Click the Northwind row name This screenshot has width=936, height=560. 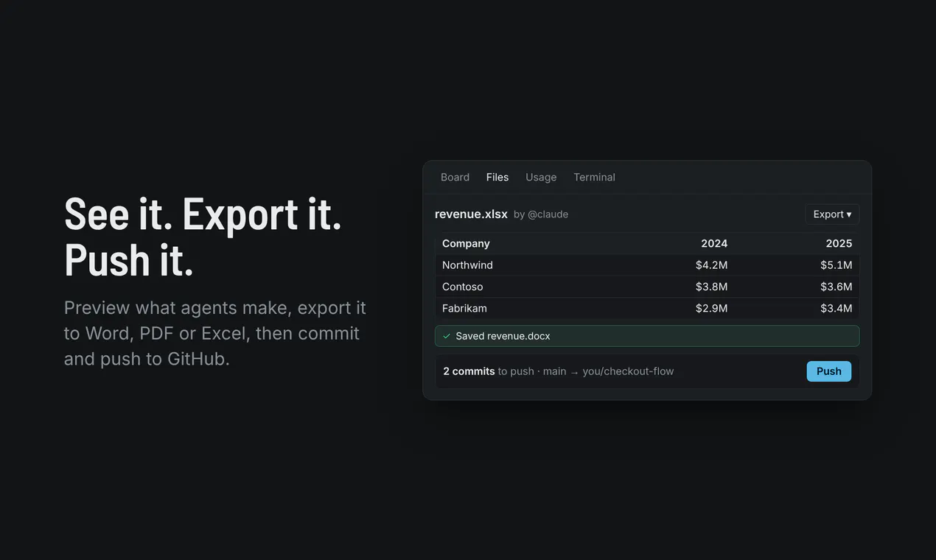pyautogui.click(x=467, y=265)
